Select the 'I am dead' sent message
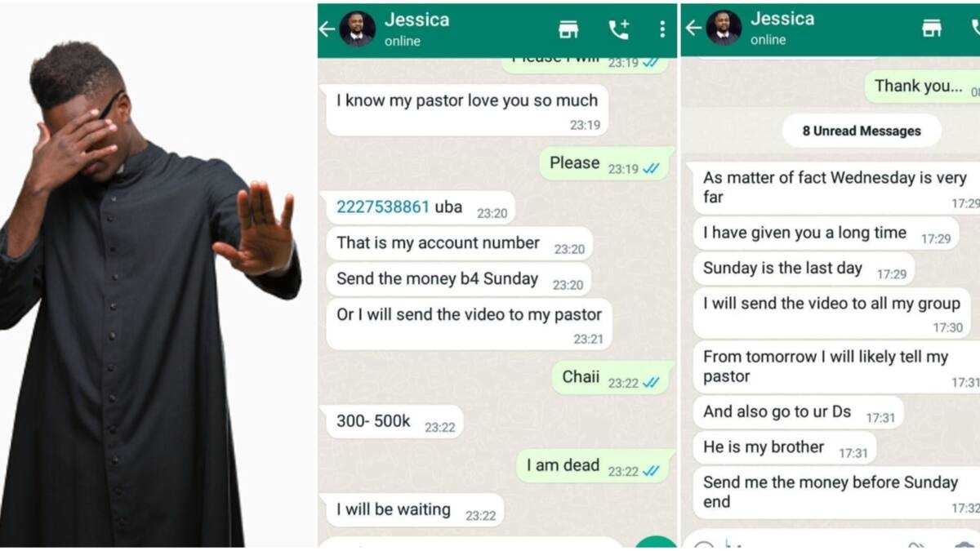This screenshot has width=980, height=551. coord(594,465)
